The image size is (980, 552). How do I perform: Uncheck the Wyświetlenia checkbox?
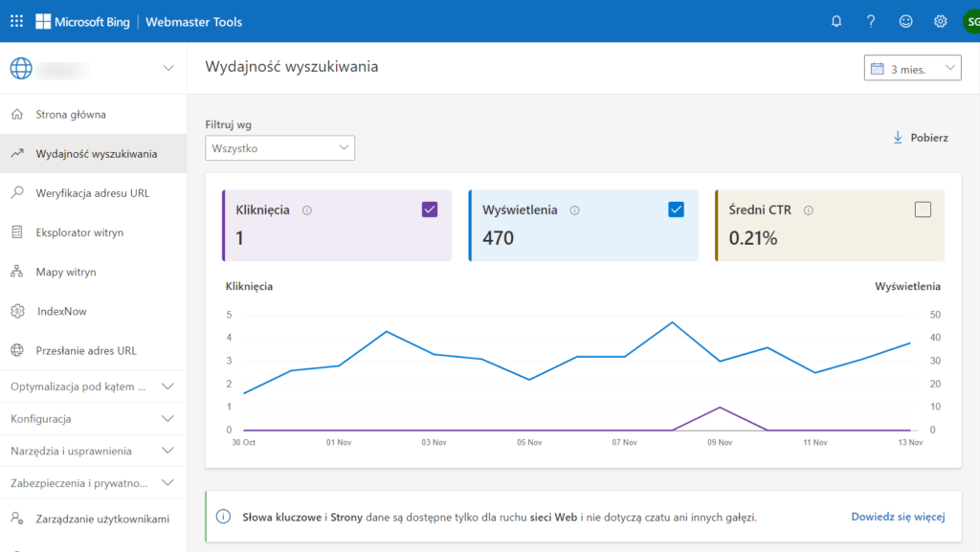677,210
